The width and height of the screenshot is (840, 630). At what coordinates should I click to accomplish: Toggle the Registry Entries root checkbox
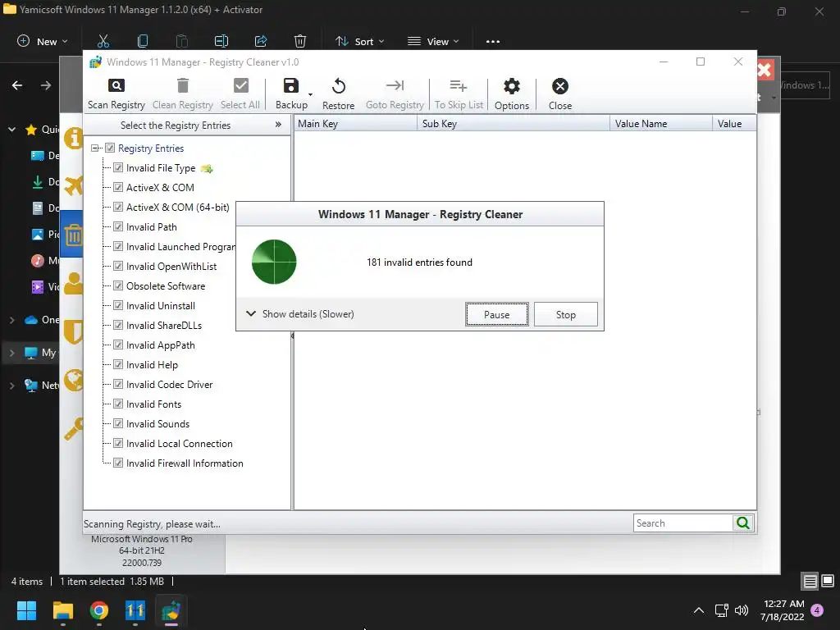[x=110, y=148]
